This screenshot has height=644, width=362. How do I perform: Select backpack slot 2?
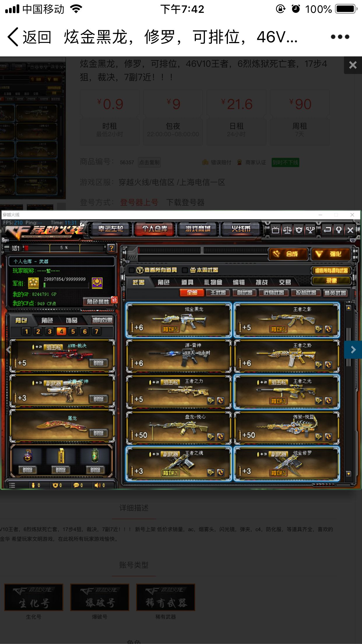point(38,331)
